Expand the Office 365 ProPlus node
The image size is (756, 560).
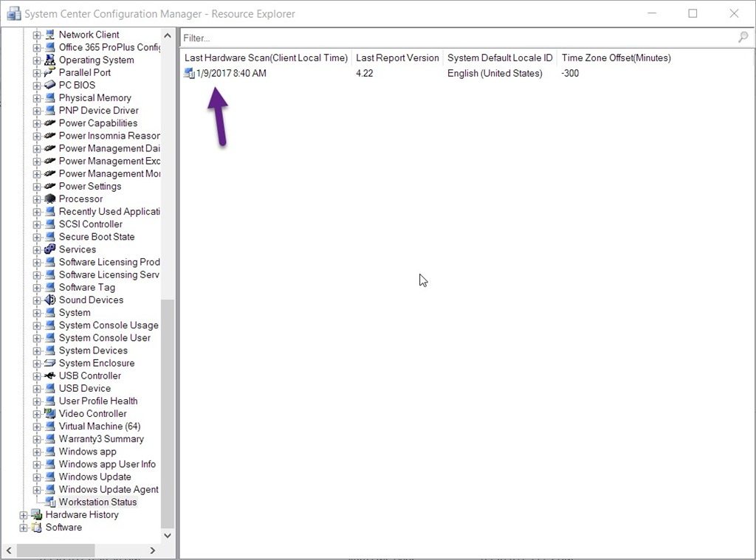click(x=37, y=47)
